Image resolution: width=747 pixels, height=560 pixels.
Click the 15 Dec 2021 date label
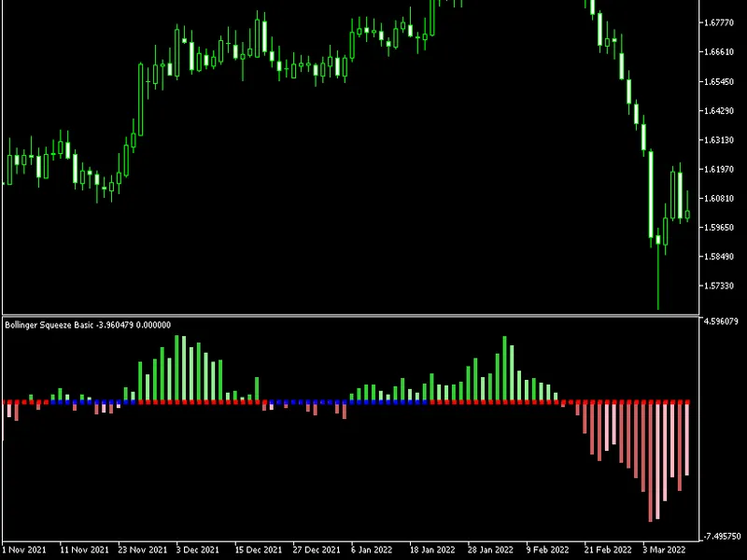pos(259,550)
